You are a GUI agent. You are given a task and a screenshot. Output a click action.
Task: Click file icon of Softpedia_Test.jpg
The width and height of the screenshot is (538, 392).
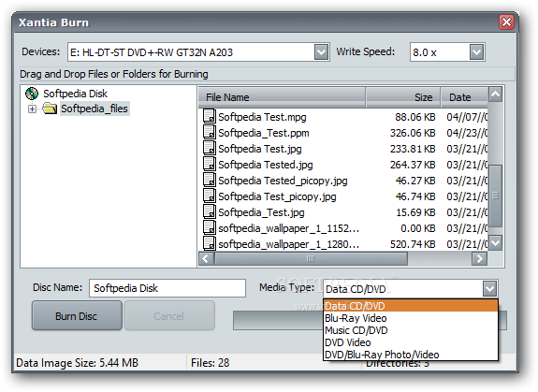coord(209,211)
